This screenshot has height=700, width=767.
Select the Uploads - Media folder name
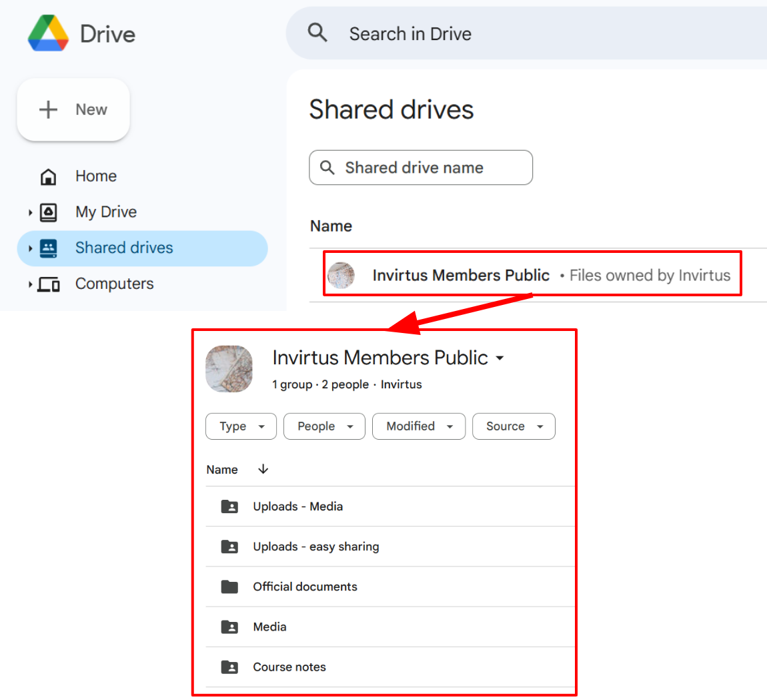[x=298, y=506]
